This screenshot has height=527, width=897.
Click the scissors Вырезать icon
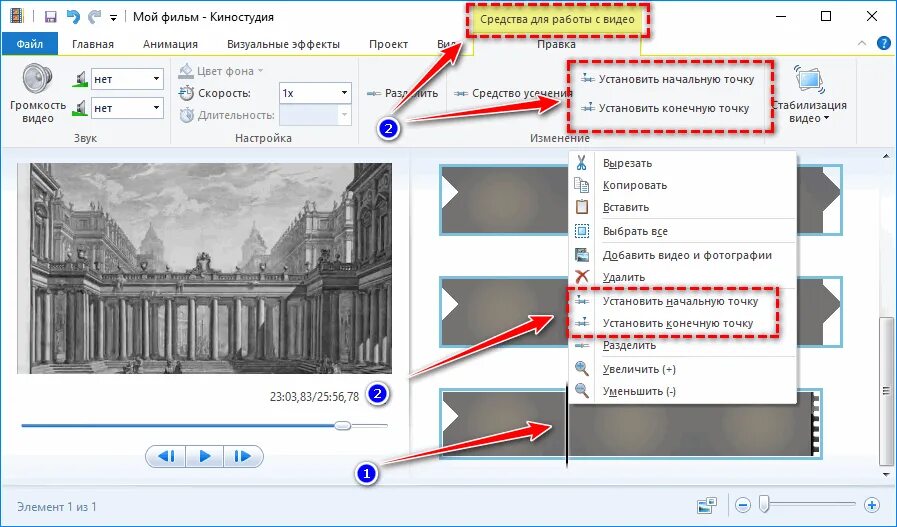[582, 163]
